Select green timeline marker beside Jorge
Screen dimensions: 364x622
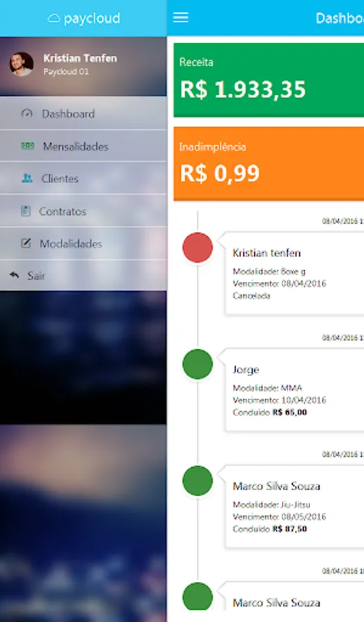[198, 364]
